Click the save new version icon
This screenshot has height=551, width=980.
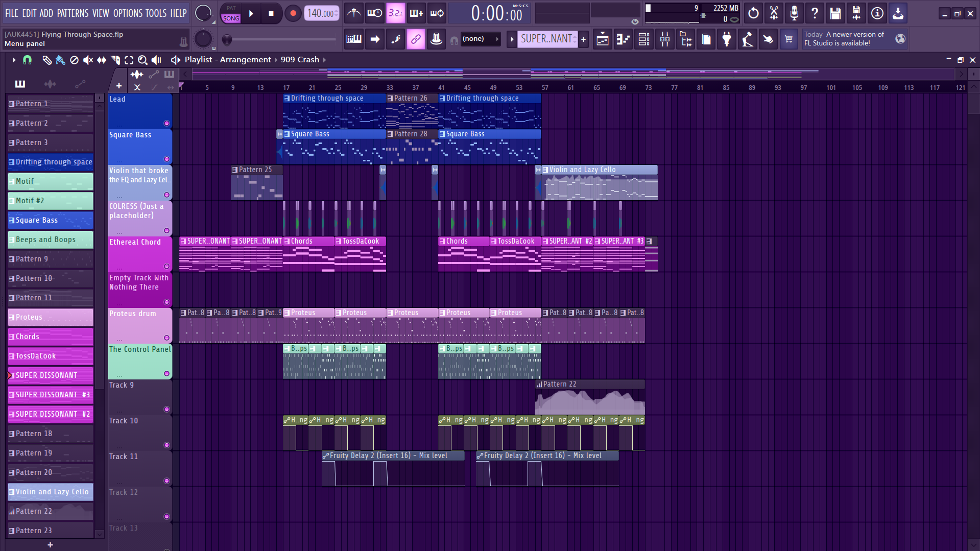click(856, 13)
